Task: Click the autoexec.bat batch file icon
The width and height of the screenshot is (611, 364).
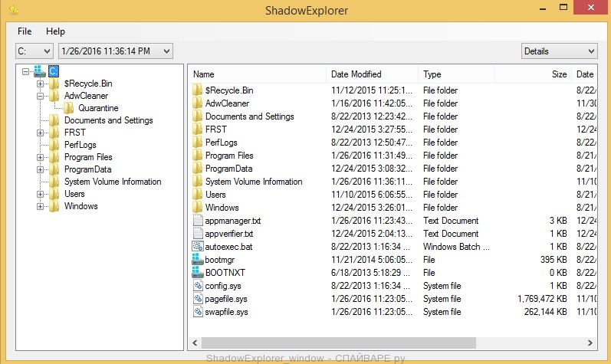Action: [x=198, y=247]
